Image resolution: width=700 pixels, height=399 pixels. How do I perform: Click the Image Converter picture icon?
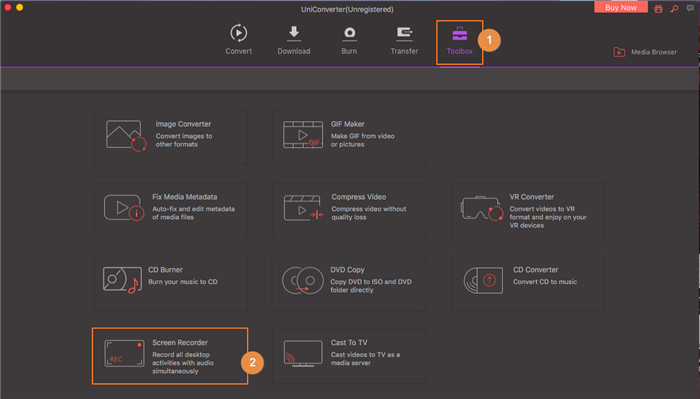pyautogui.click(x=126, y=135)
